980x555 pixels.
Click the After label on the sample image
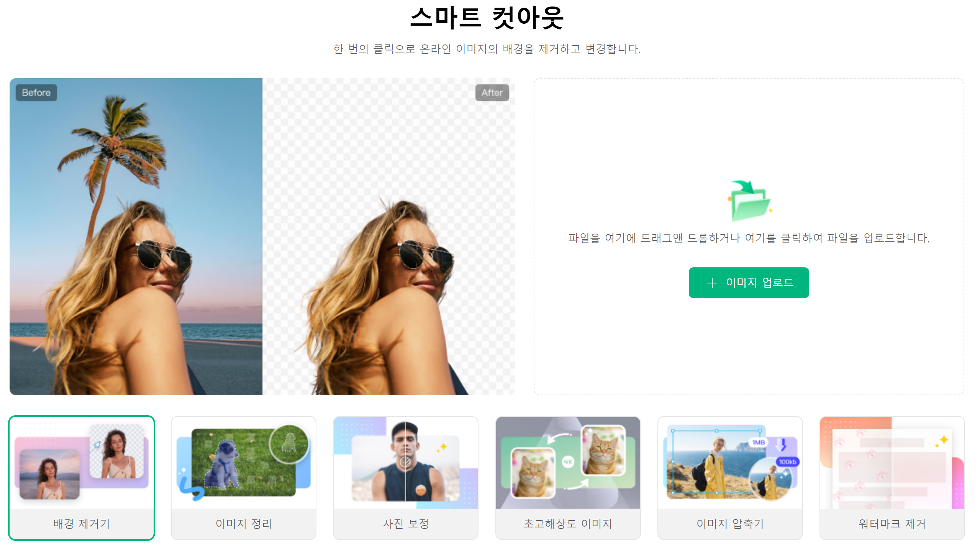492,93
